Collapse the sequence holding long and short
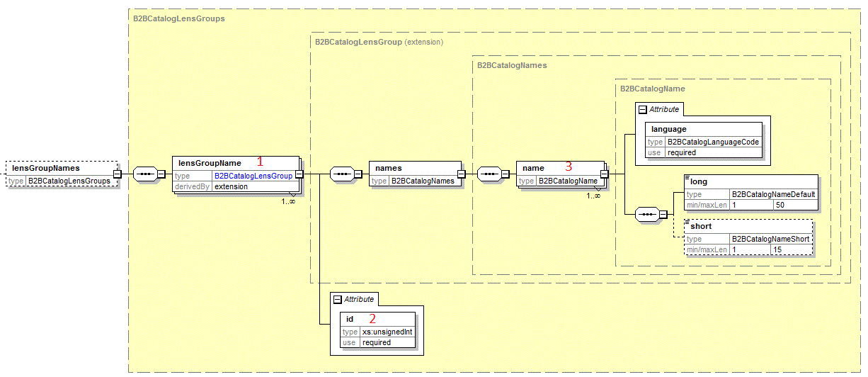This screenshot has width=868, height=377. 663,213
